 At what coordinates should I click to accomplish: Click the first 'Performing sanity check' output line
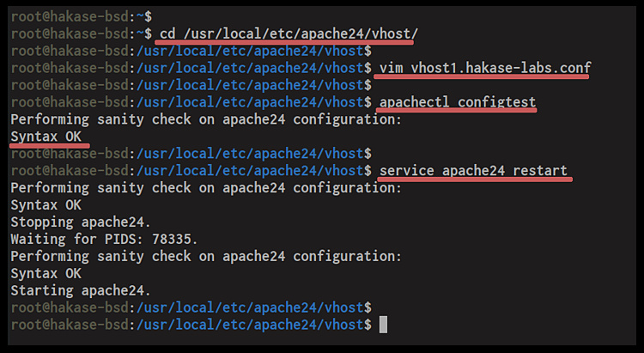coord(205,119)
